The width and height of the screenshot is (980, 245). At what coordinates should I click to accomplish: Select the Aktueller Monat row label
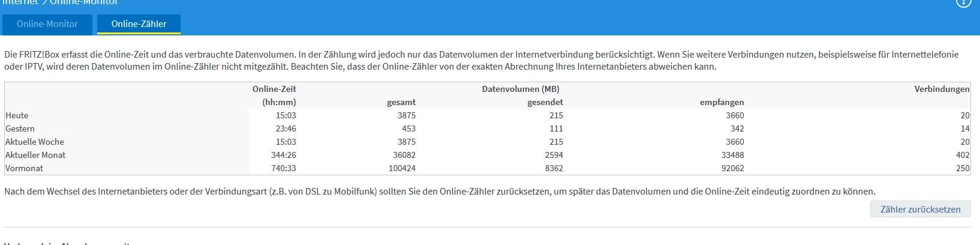point(35,155)
